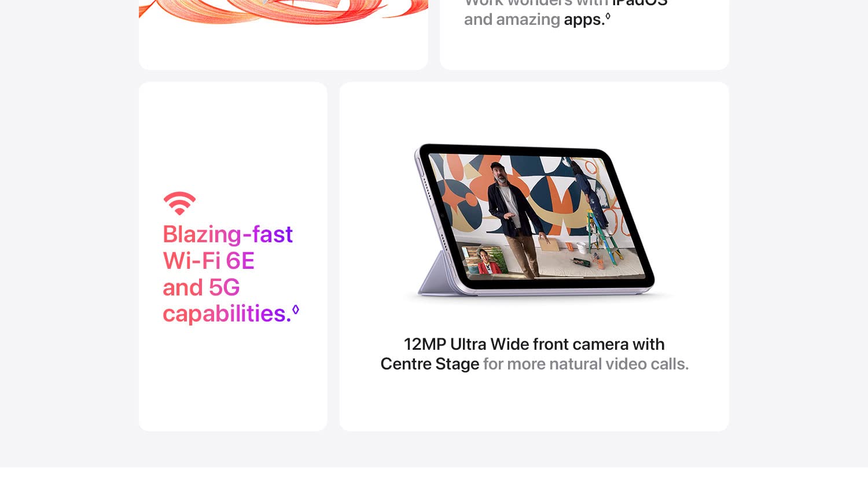Click the white footer area below the cards
Screen dimensions: 868x503
[x=434, y=484]
